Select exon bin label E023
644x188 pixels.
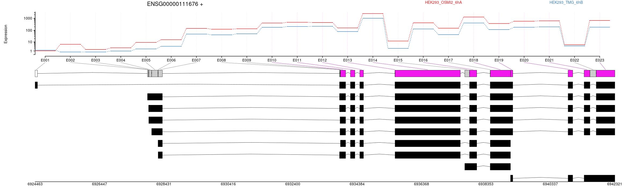[600, 60]
